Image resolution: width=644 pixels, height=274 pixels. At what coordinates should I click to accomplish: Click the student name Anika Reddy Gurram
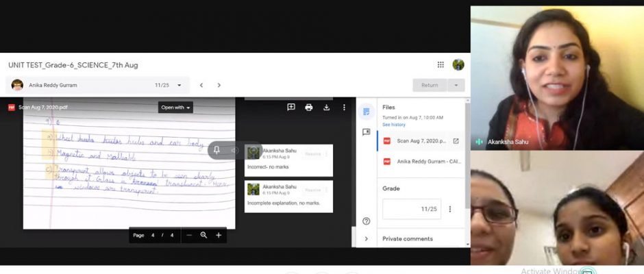pos(53,85)
